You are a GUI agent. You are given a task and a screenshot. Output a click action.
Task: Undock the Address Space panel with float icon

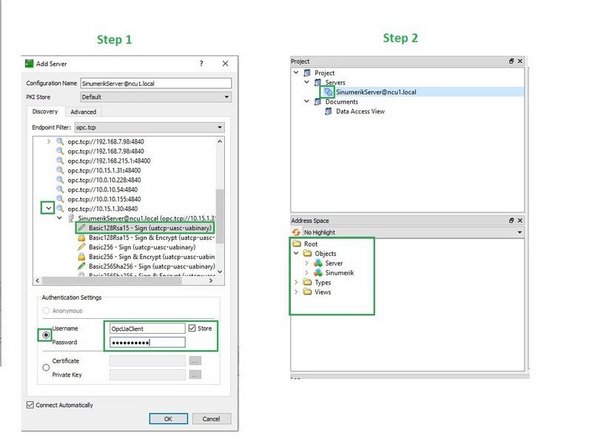pos(511,220)
